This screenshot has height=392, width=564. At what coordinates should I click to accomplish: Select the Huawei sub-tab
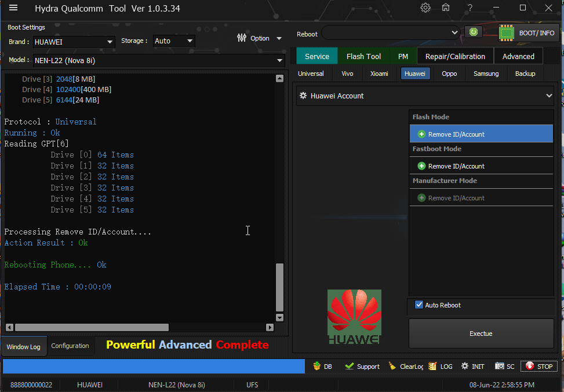[x=414, y=74]
